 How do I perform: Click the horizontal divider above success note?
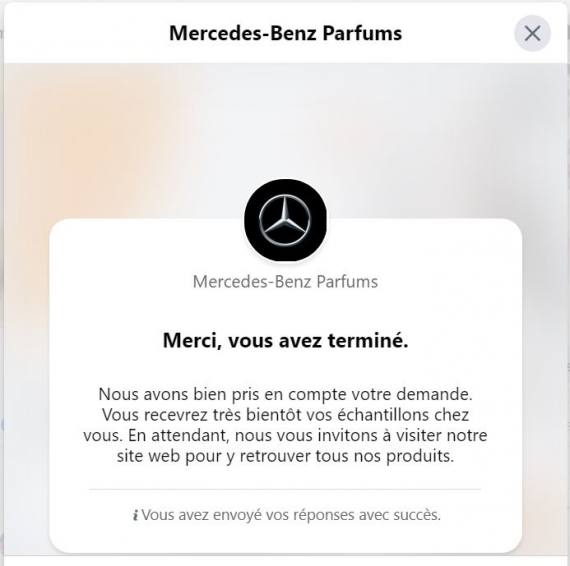tap(285, 489)
